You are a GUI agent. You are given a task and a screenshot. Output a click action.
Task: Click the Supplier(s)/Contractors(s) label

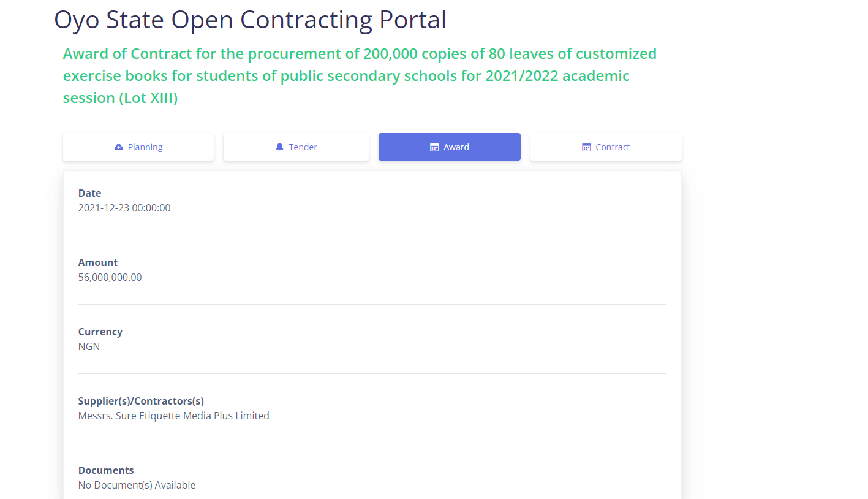pyautogui.click(x=141, y=401)
